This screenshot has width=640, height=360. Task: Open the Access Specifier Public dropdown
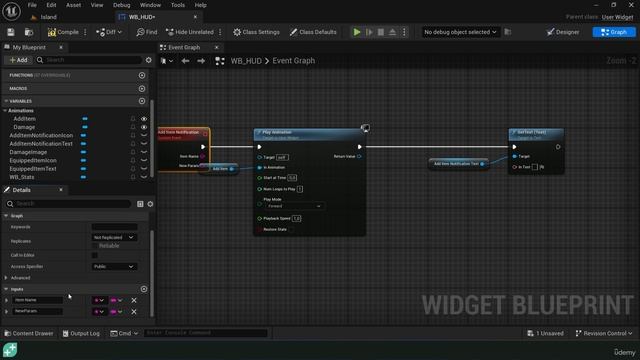click(114, 267)
